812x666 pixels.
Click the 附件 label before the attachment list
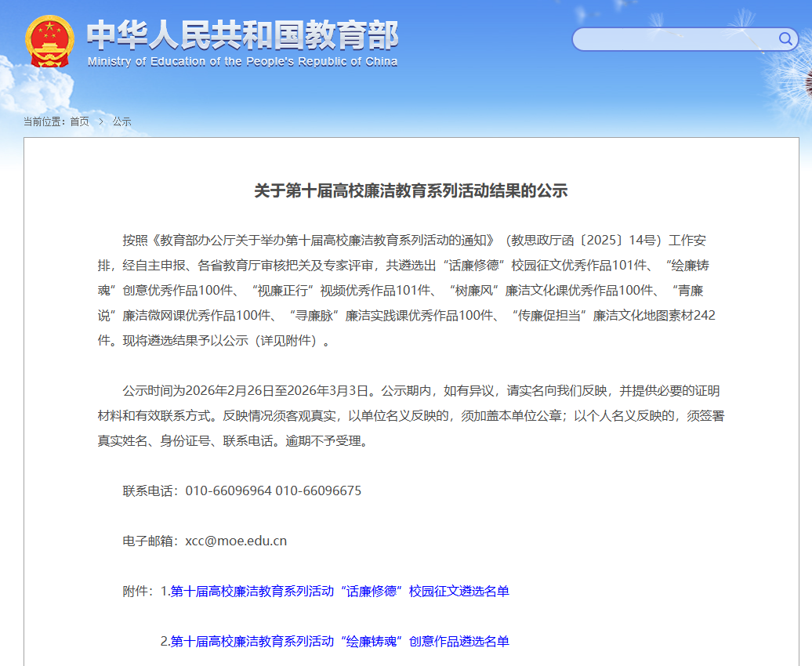pyautogui.click(x=138, y=591)
